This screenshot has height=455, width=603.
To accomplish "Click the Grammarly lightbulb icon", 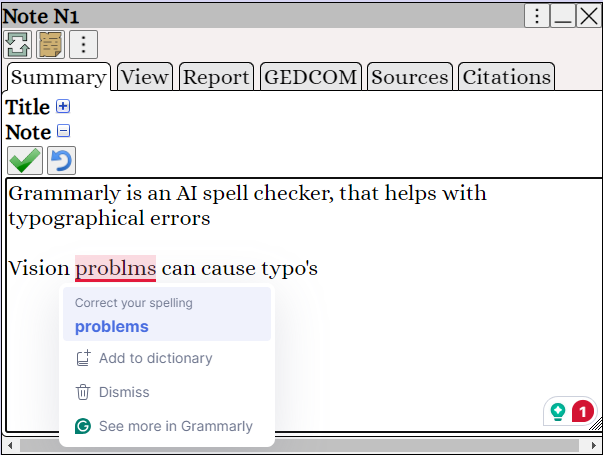I will [558, 412].
